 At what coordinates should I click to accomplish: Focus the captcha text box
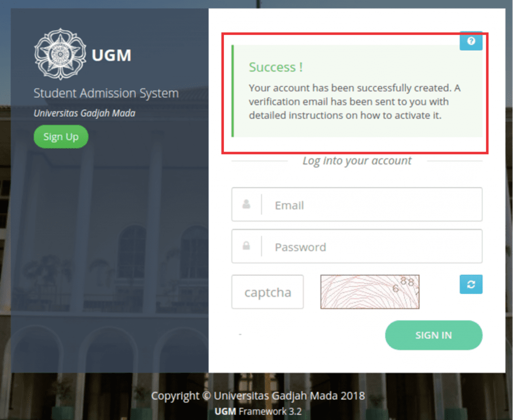coord(268,292)
